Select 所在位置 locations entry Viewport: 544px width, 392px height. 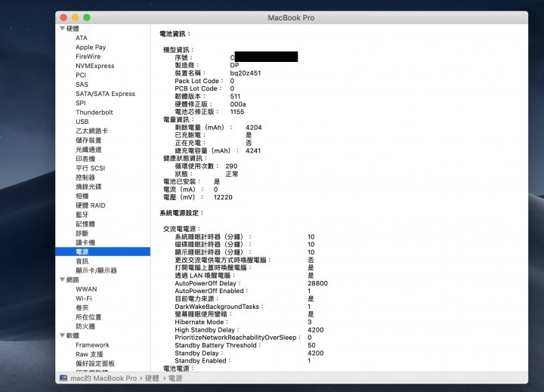click(88, 317)
